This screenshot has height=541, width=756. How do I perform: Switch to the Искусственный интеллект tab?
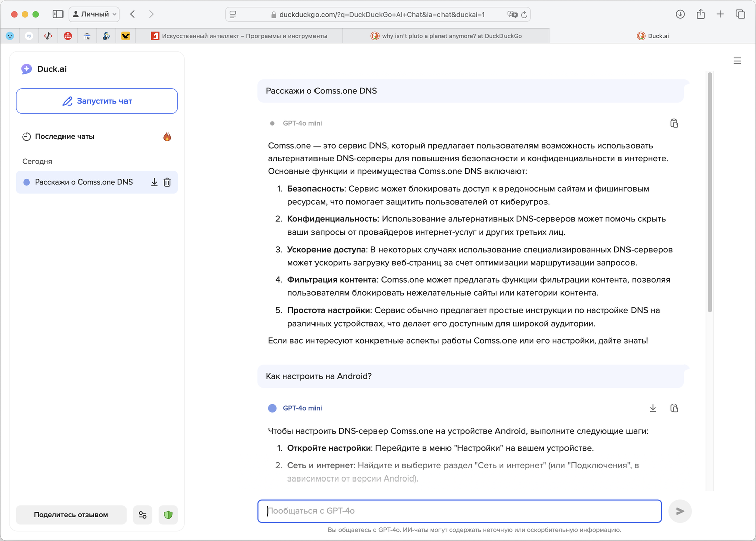click(239, 36)
